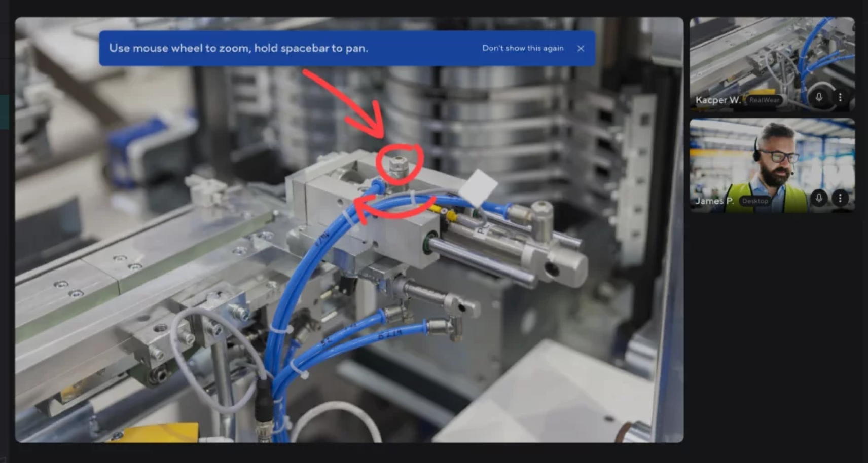Viewport: 868px width, 463px height.
Task: Click the "Use mouse wheel to zoom" hint text
Action: point(238,48)
